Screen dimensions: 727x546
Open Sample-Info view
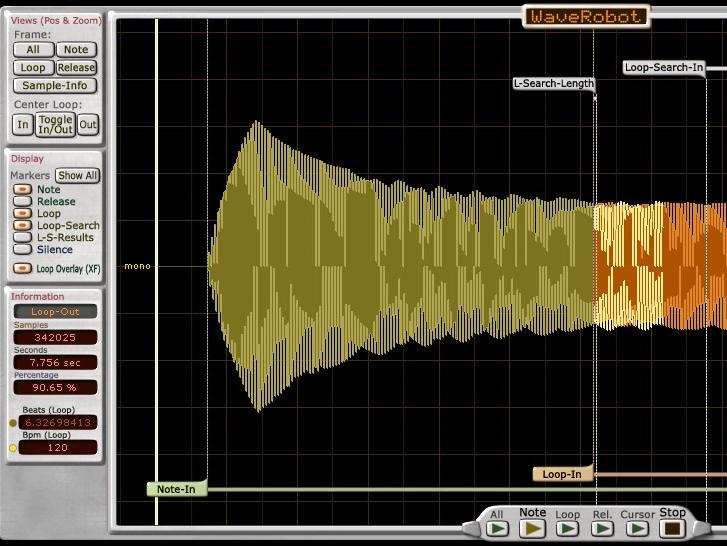55,86
